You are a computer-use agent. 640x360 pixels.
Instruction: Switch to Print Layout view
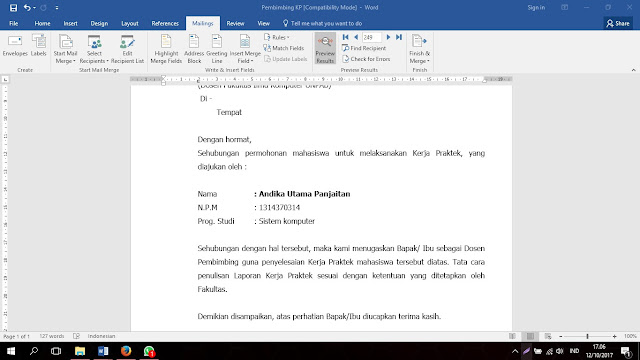(x=530, y=336)
